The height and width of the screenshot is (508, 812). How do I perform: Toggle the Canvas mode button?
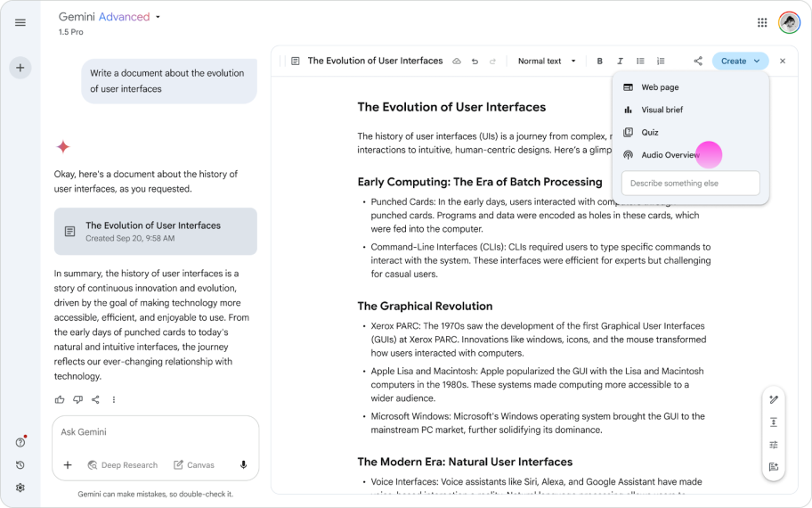coord(194,465)
